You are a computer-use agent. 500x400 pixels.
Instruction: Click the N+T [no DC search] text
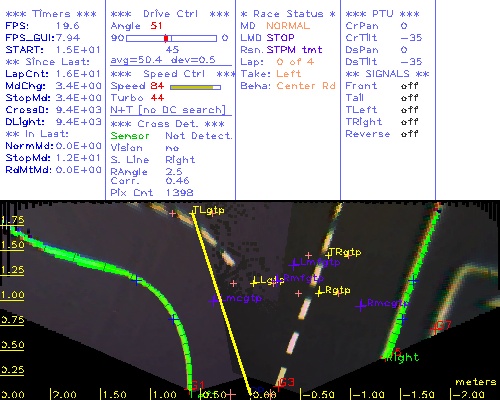pyautogui.click(x=168, y=110)
